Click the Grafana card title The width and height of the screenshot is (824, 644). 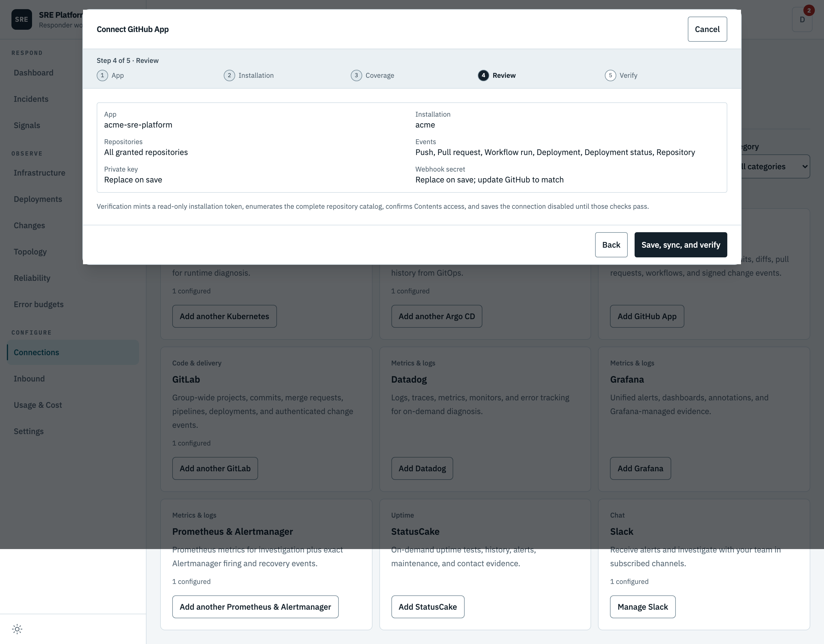tap(627, 379)
